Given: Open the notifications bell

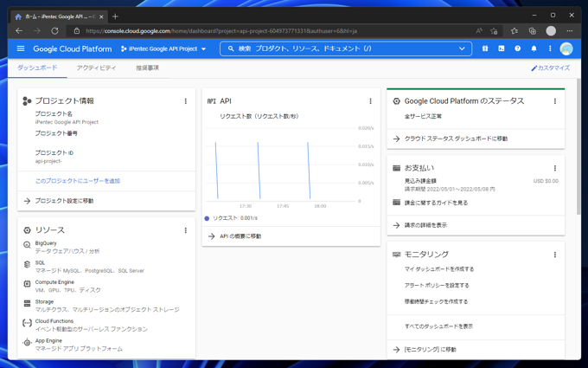Looking at the screenshot, I should point(534,48).
